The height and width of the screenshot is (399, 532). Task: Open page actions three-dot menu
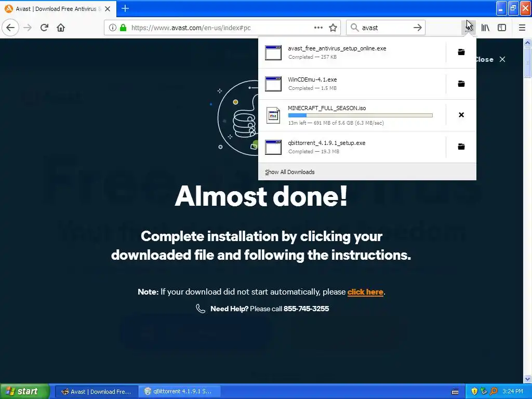(318, 28)
